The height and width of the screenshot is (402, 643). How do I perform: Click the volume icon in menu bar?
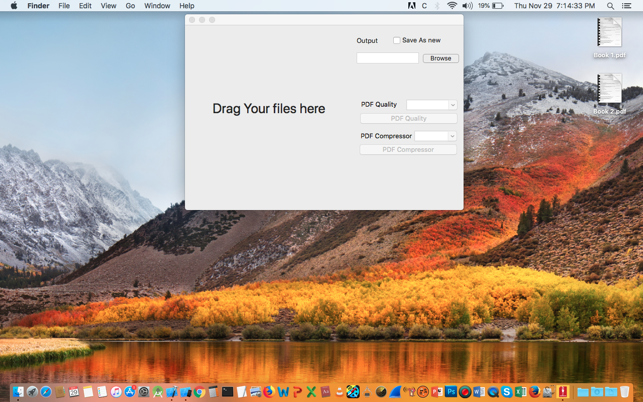click(467, 6)
